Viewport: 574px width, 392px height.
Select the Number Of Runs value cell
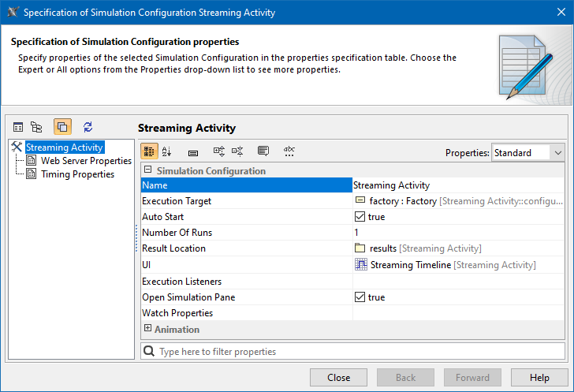tap(459, 233)
